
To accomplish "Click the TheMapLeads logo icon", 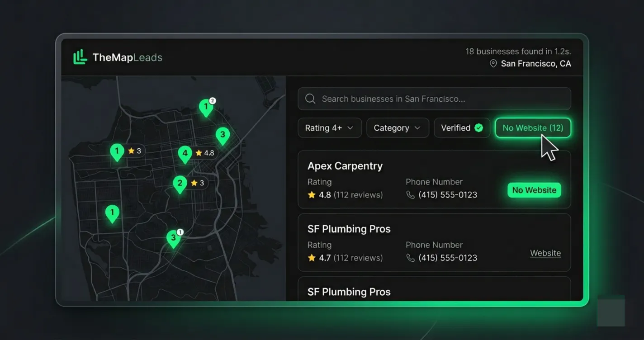I will coord(80,57).
